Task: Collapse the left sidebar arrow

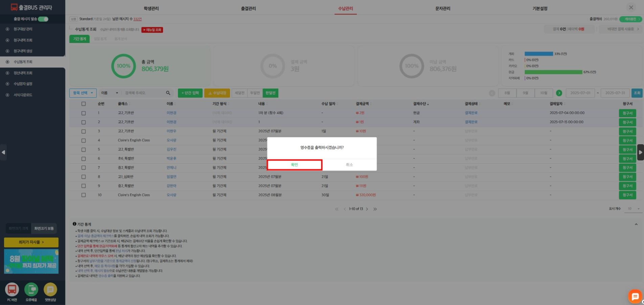Action: coord(3,152)
